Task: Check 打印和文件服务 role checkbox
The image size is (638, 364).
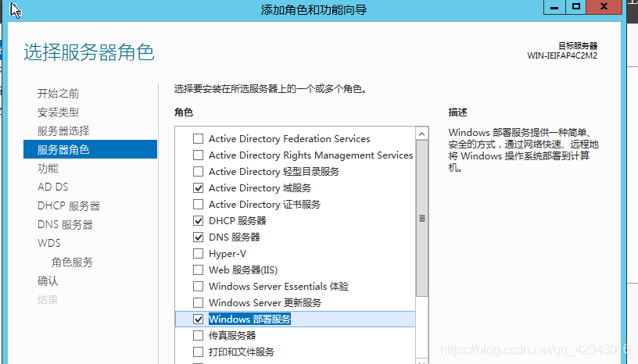Action: (198, 352)
